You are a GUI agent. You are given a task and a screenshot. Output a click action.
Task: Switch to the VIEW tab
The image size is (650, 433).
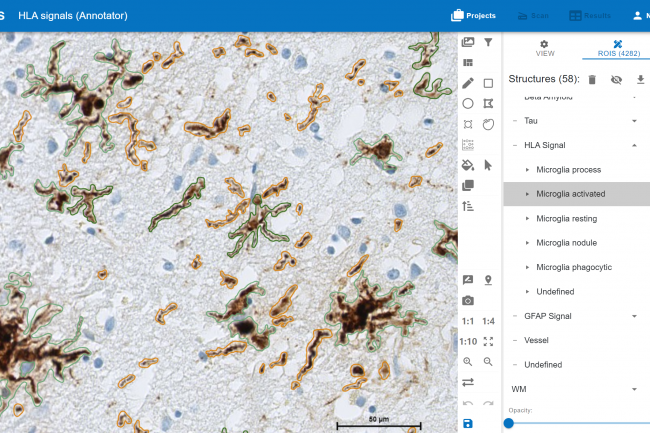544,48
